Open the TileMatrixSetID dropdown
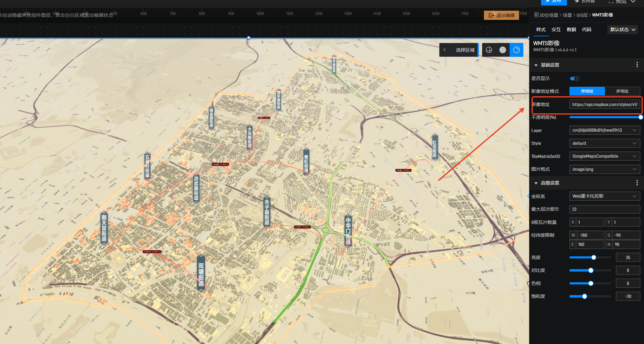644x344 pixels. click(x=604, y=156)
